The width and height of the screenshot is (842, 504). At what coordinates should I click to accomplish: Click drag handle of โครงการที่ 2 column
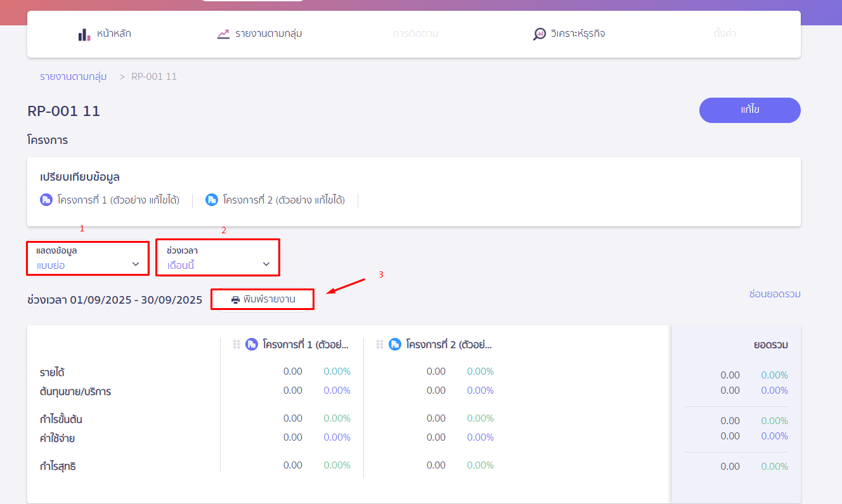click(x=380, y=344)
